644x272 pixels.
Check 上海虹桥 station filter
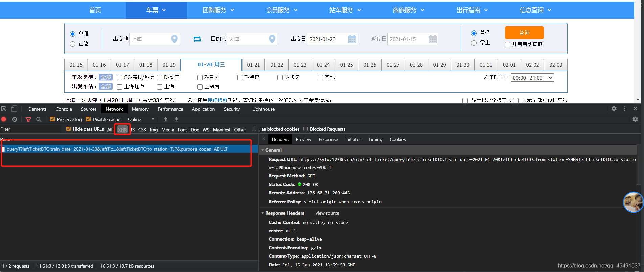pyautogui.click(x=119, y=87)
